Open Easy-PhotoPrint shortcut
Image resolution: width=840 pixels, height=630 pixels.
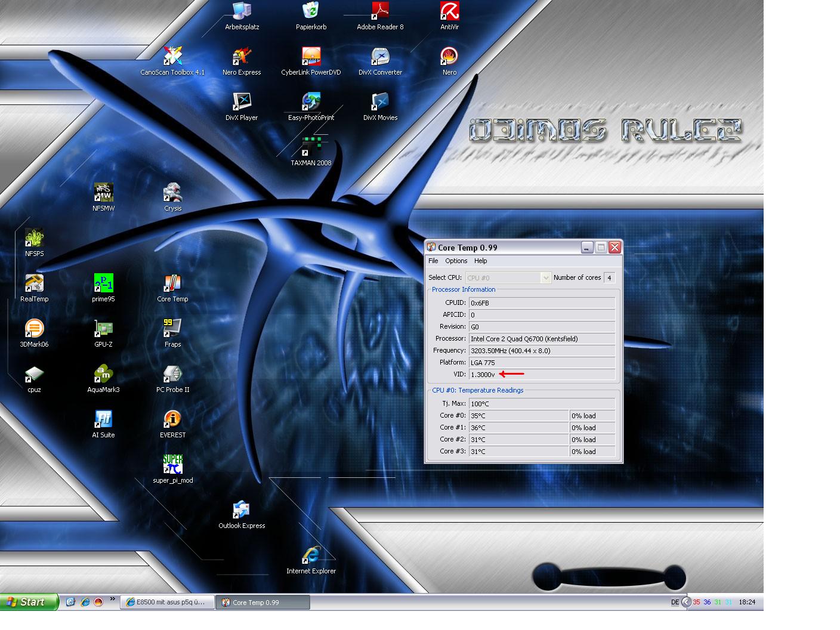click(x=311, y=107)
